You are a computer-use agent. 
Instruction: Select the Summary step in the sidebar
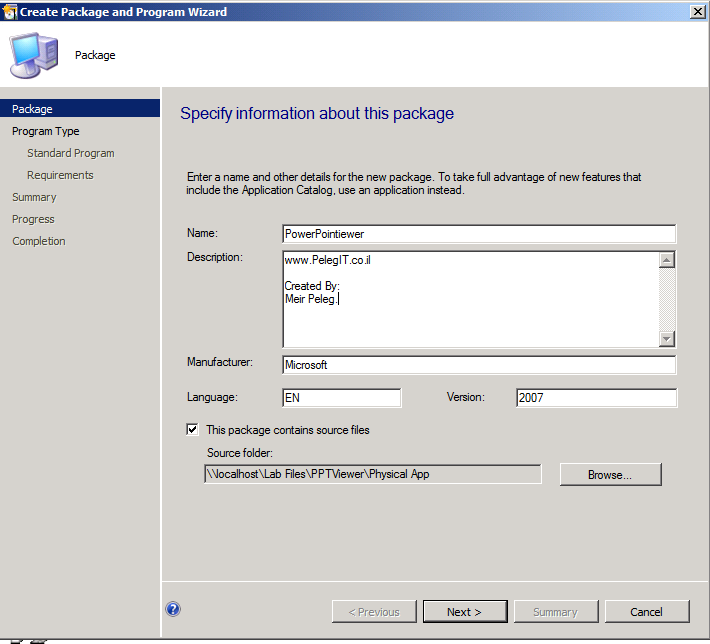click(34, 197)
